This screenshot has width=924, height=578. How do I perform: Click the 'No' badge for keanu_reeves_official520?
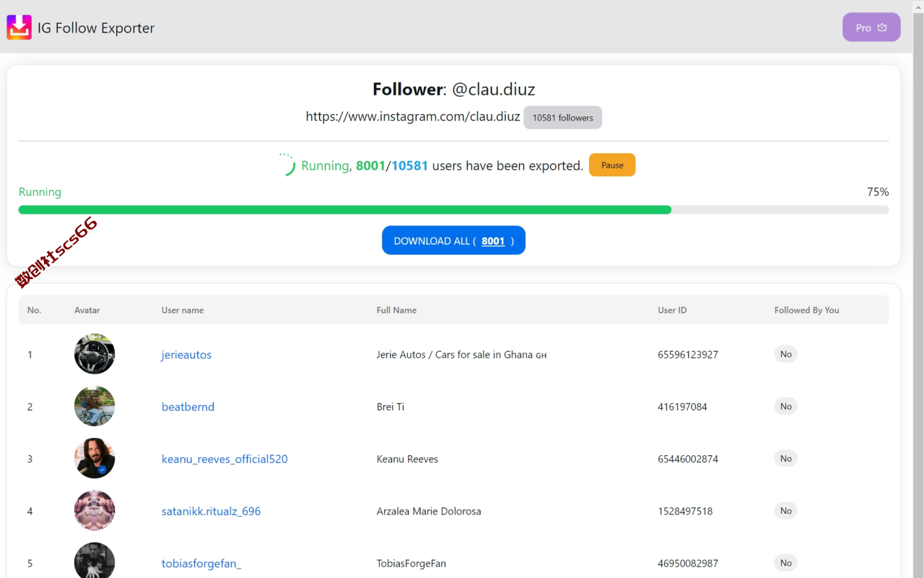(785, 458)
